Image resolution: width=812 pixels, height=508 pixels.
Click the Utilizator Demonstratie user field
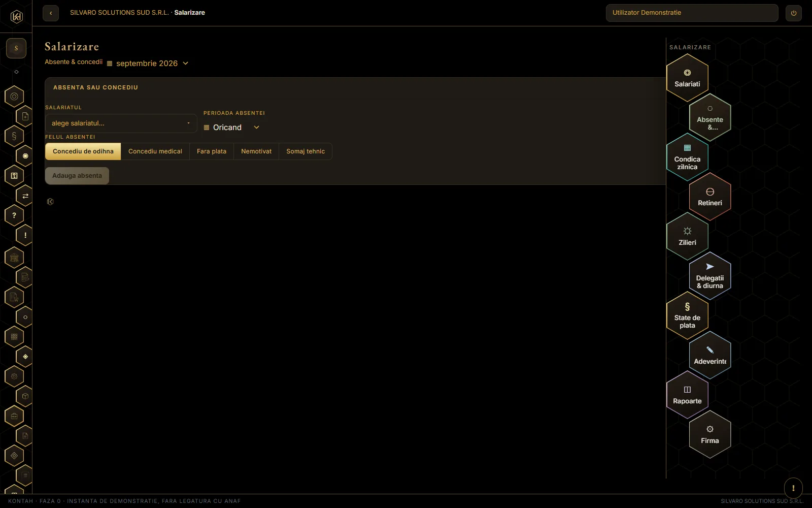click(692, 13)
